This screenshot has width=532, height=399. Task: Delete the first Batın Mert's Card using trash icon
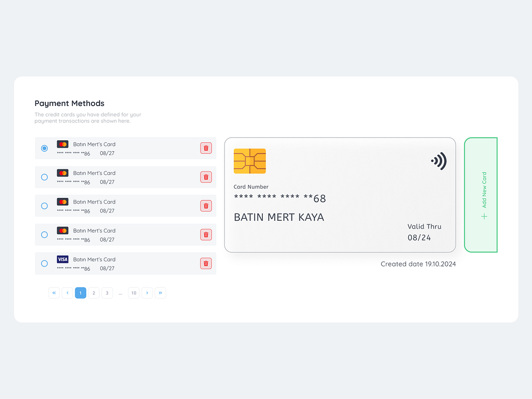pos(206,148)
